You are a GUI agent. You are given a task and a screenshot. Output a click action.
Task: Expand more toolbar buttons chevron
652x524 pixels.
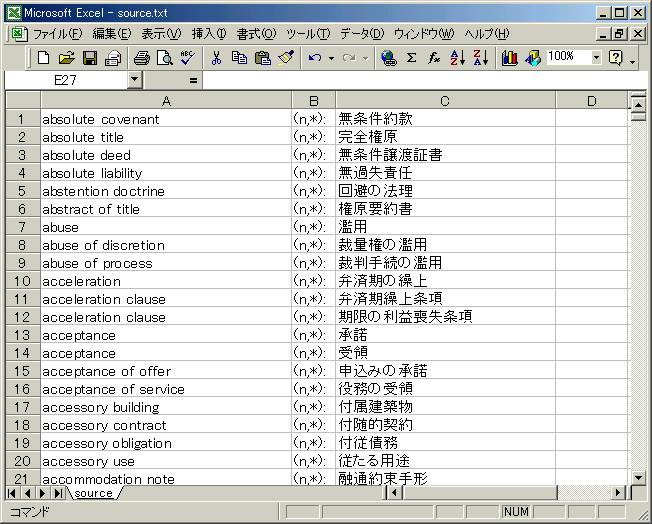click(632, 61)
